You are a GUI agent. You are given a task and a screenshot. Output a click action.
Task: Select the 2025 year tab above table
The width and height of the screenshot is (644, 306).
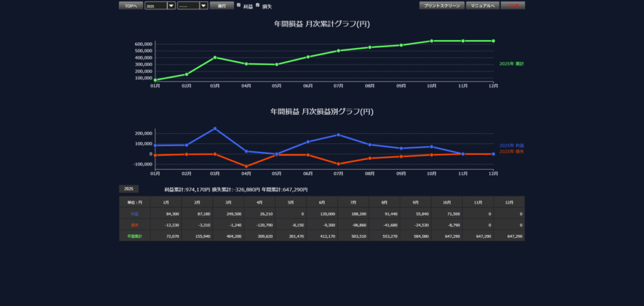129,189
